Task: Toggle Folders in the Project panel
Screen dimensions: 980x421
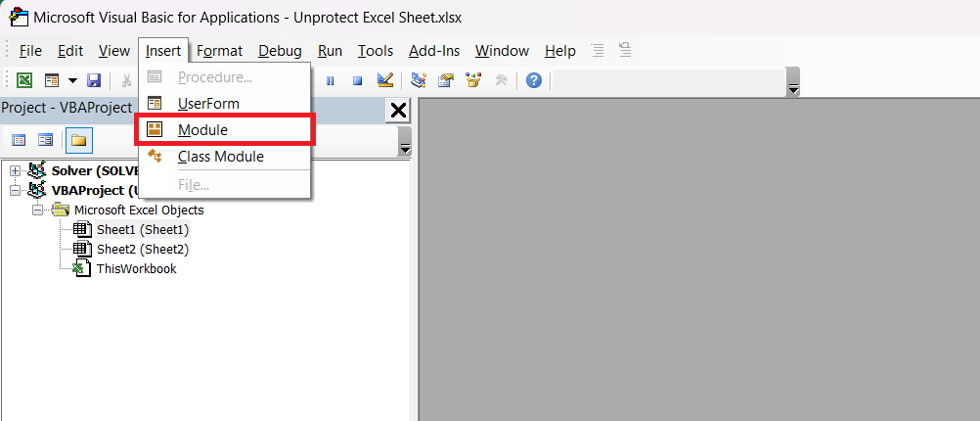Action: click(79, 140)
